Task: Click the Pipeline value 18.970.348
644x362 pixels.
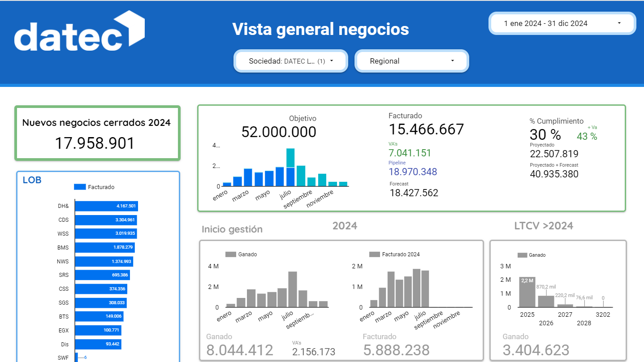Action: click(413, 172)
